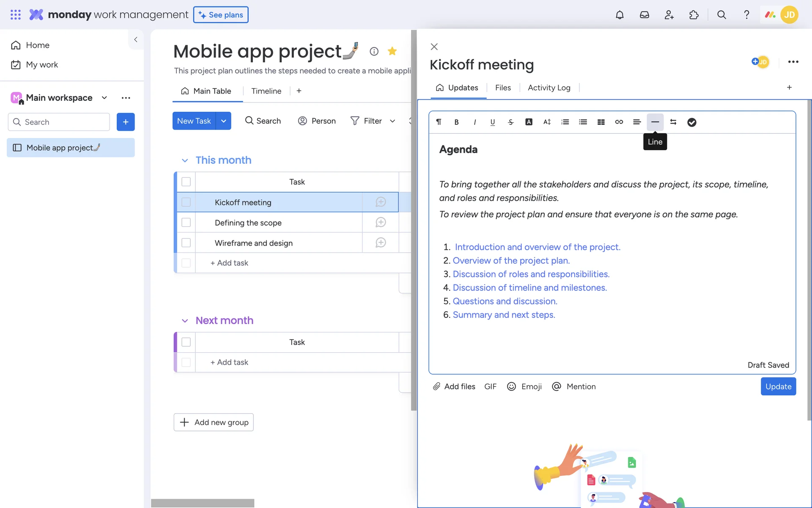
Task: Open the Timeline view tab
Action: 266,91
